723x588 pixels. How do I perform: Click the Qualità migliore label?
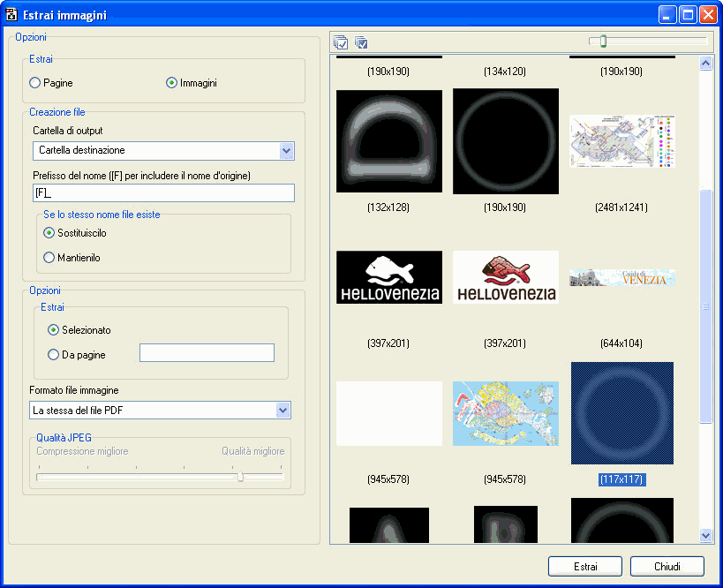(253, 451)
